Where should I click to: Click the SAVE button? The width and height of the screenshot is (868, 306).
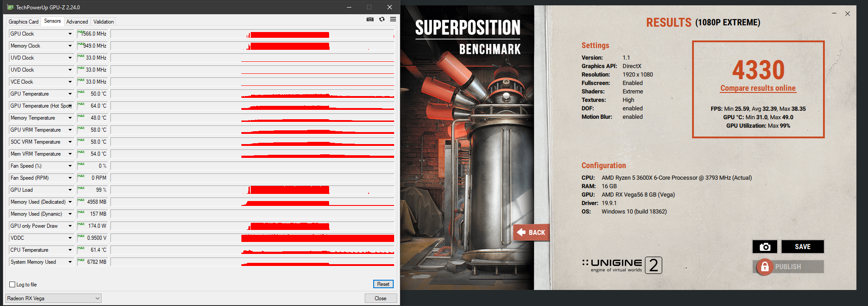[803, 246]
